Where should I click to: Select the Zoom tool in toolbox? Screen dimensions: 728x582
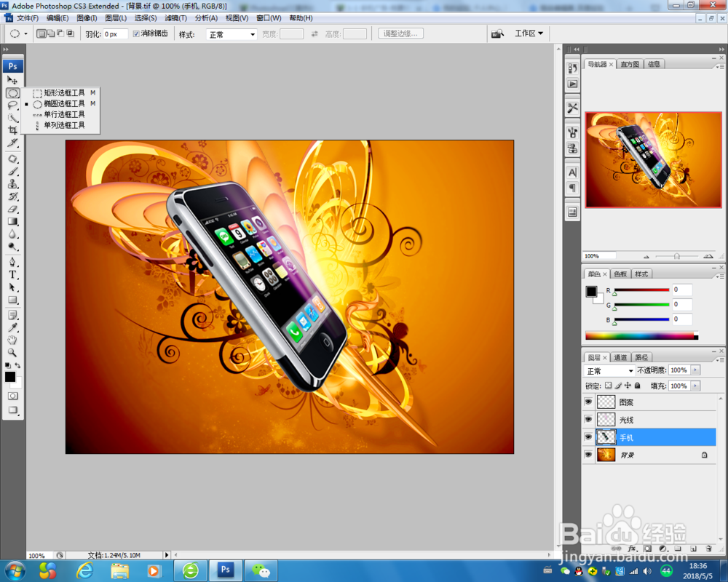point(12,353)
